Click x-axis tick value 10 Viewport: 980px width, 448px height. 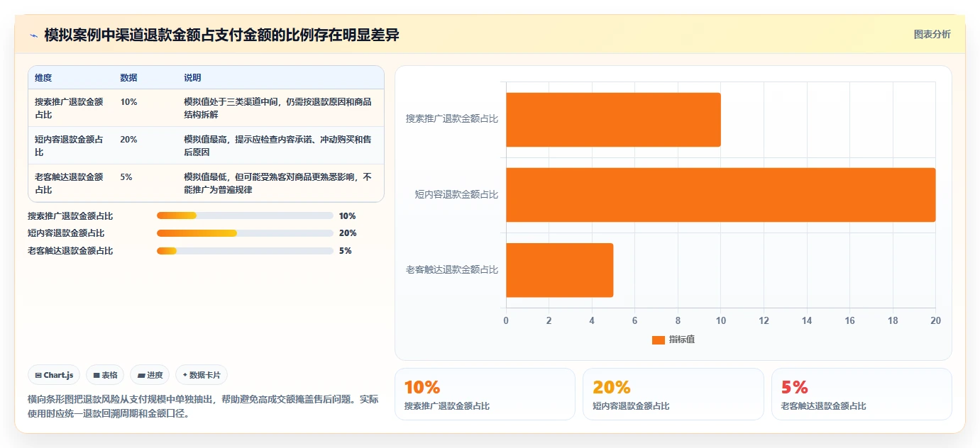(721, 321)
